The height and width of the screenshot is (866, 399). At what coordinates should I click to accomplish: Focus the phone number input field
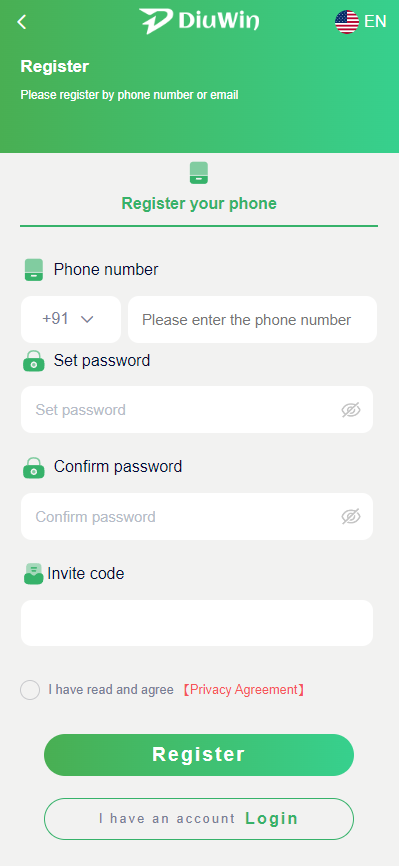click(253, 319)
